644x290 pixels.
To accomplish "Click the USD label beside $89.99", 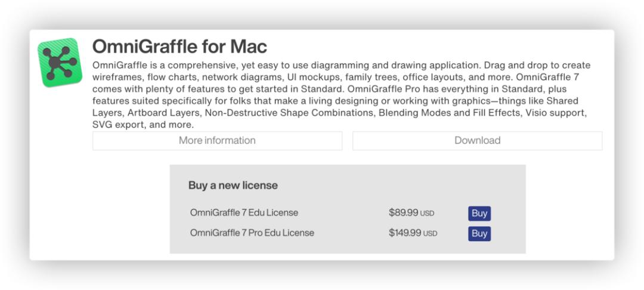I will tap(427, 214).
